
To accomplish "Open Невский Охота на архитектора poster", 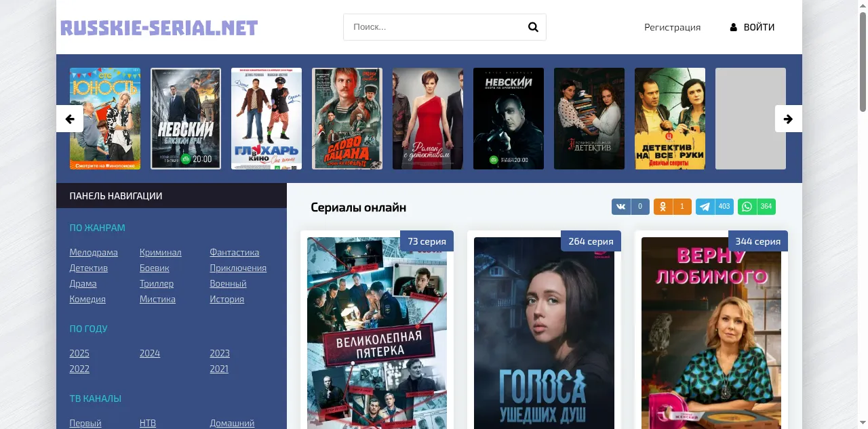I will (509, 119).
